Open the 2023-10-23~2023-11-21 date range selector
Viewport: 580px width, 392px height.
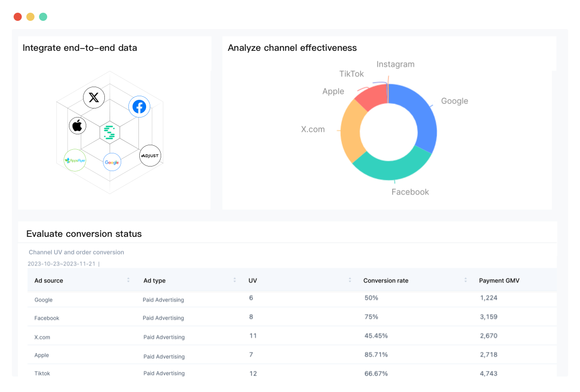tap(60, 264)
